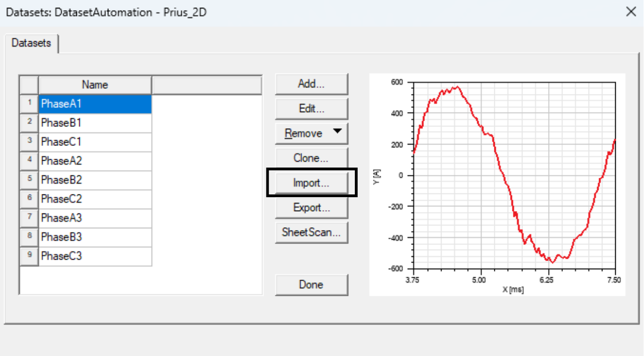This screenshot has width=644, height=356.
Task: Open the SheetScan dialog
Action: tap(311, 232)
